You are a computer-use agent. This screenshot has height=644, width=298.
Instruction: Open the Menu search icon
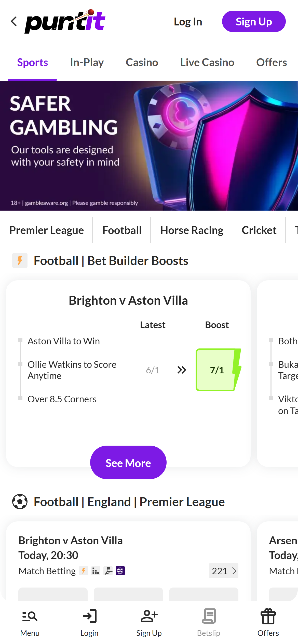(30, 617)
